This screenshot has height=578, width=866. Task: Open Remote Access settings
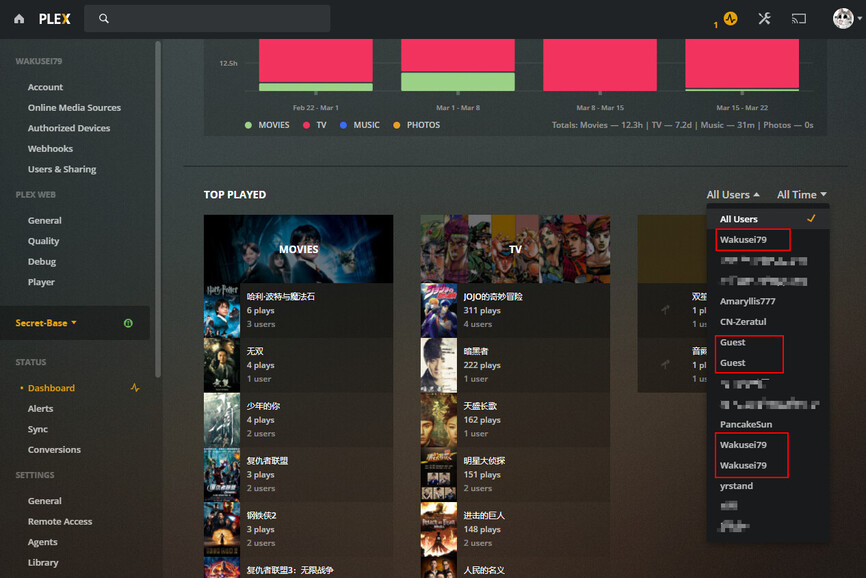click(60, 521)
